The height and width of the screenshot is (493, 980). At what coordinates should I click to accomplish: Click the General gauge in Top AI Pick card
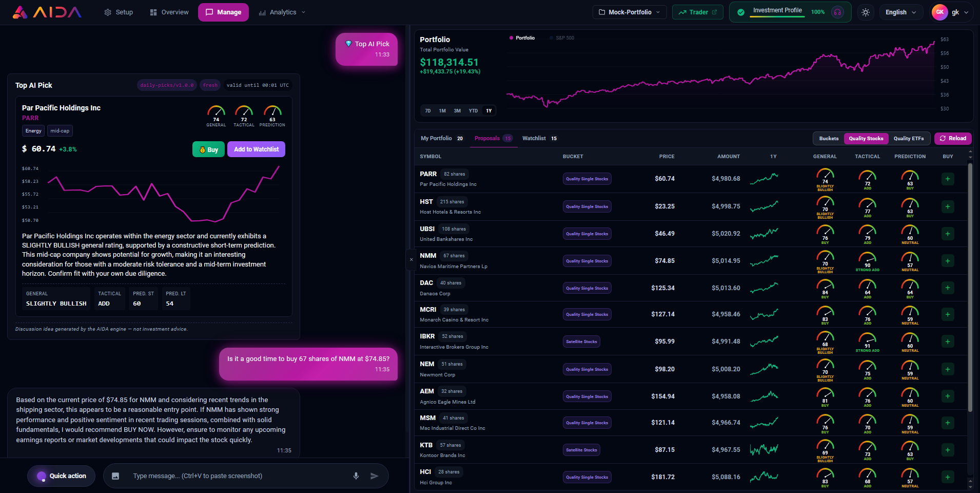216,116
